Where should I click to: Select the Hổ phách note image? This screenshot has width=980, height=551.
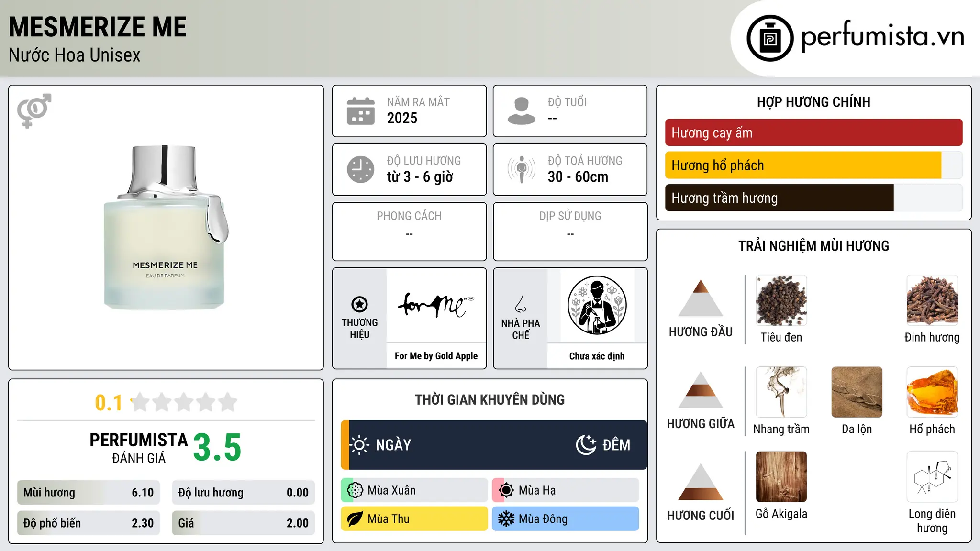coord(932,392)
